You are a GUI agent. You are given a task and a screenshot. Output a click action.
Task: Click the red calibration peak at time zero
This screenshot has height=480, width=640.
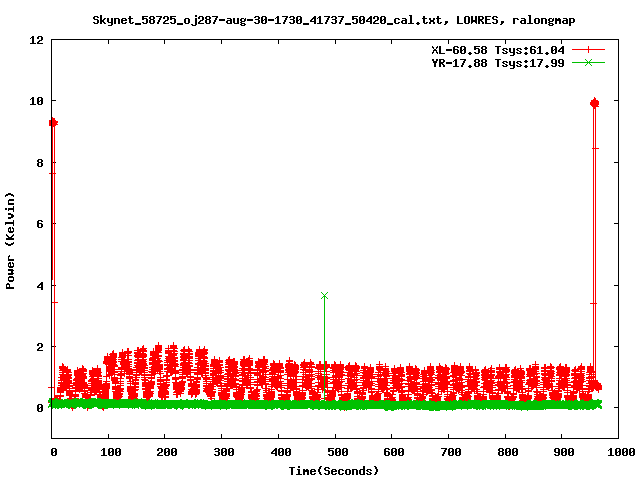[x=53, y=123]
